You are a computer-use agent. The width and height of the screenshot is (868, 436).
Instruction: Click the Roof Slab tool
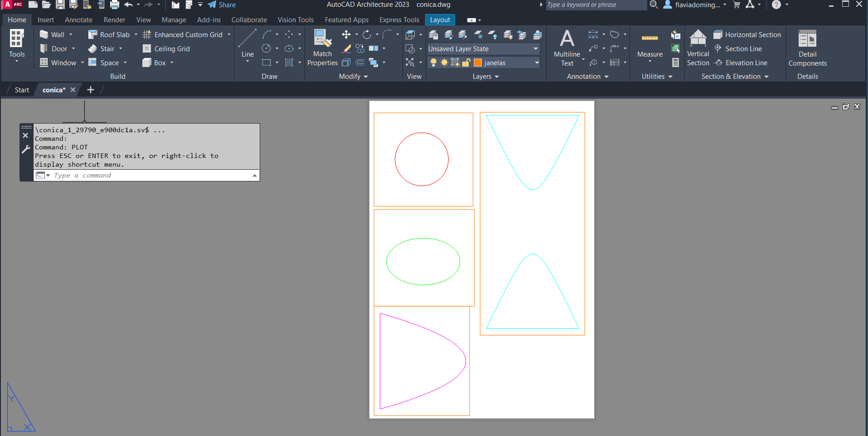(109, 35)
